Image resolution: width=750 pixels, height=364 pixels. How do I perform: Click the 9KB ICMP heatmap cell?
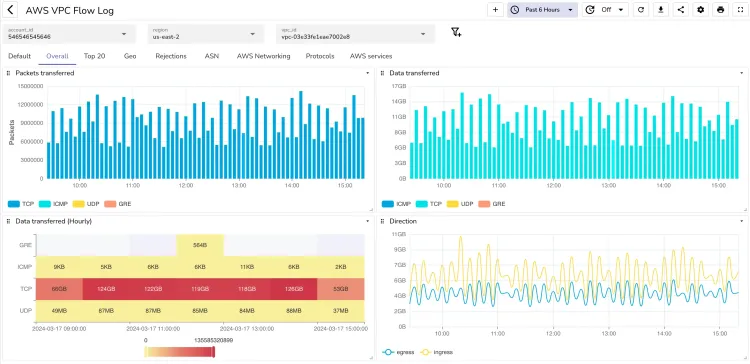click(x=59, y=267)
